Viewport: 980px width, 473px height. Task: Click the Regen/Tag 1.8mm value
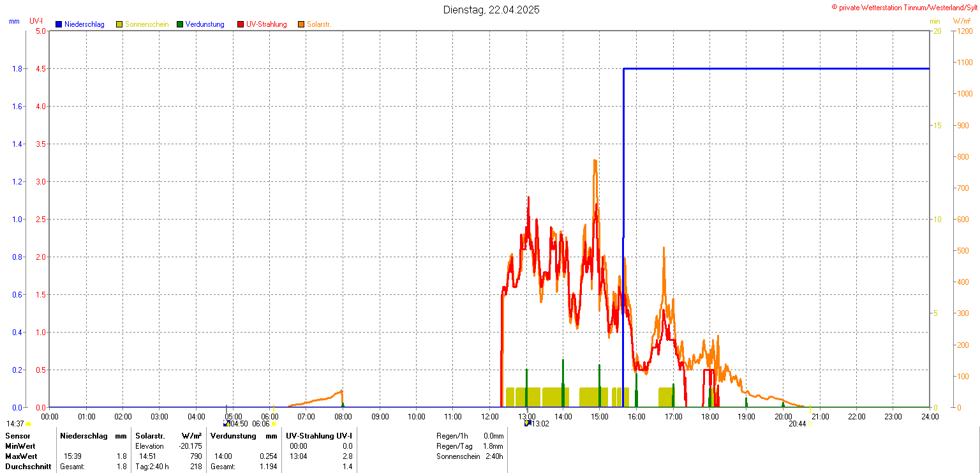pos(493,446)
